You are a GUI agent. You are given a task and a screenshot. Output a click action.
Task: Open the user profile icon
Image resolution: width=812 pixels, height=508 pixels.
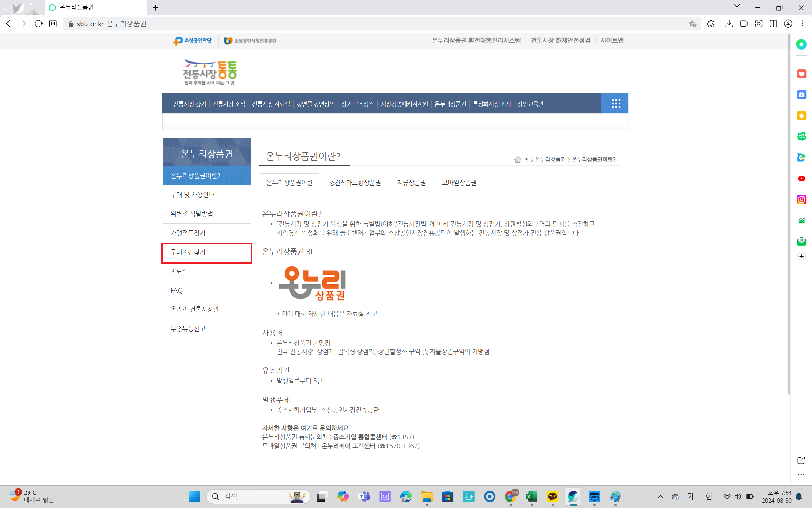(x=788, y=23)
